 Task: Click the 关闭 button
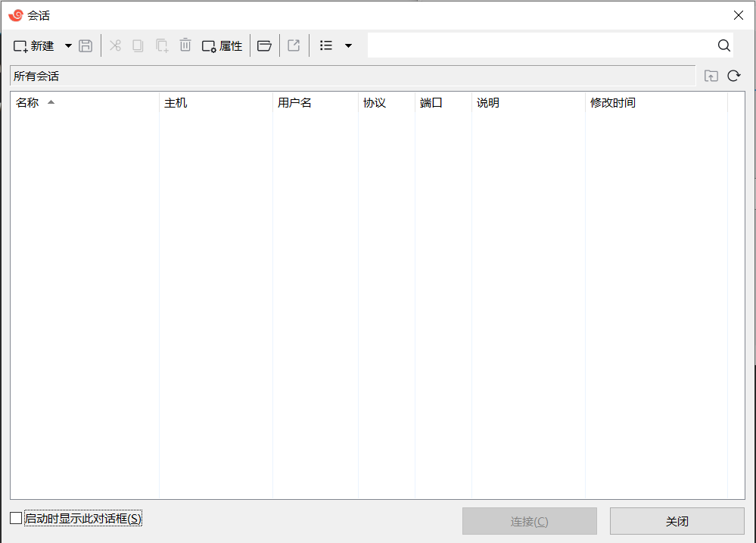click(x=677, y=521)
